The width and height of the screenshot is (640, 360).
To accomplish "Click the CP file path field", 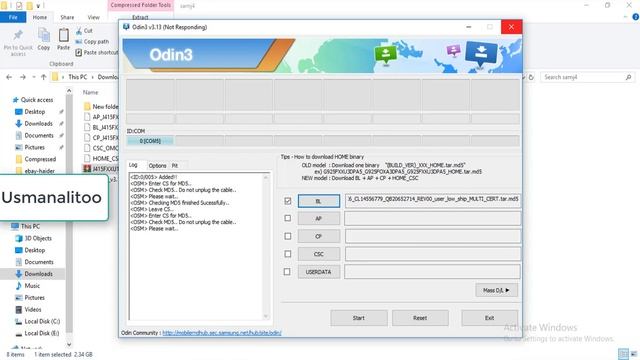I will (x=433, y=236).
